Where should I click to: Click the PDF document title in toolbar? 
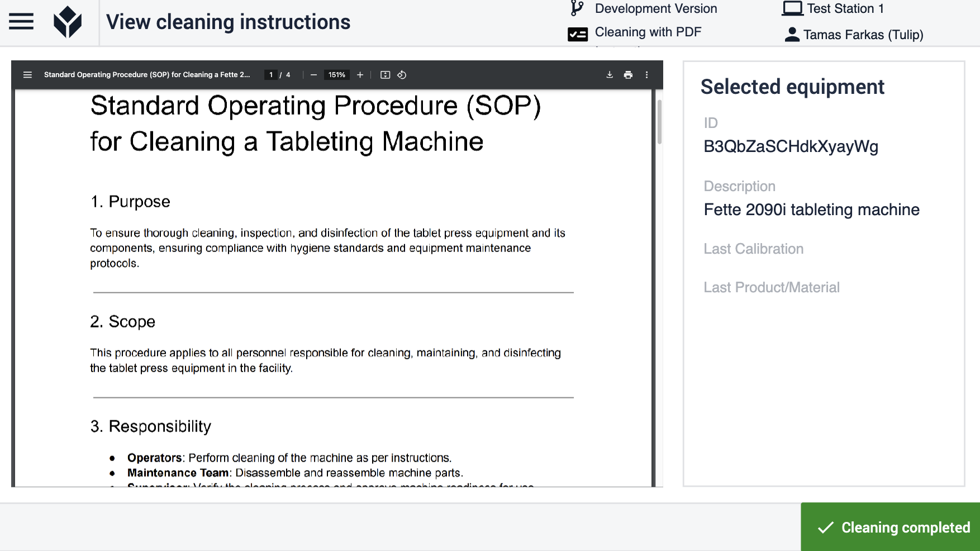point(147,75)
